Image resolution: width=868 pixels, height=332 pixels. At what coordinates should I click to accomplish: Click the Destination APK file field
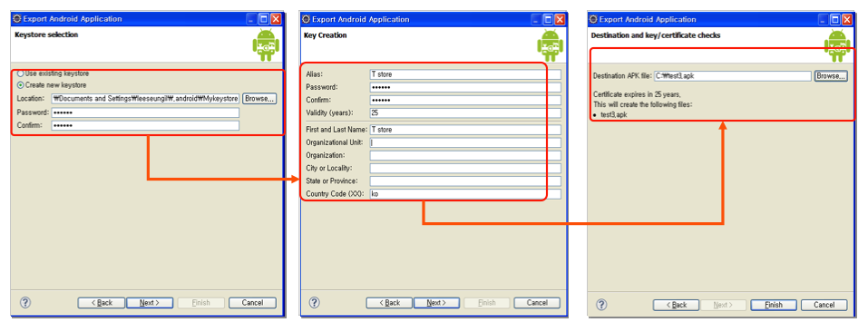click(732, 76)
